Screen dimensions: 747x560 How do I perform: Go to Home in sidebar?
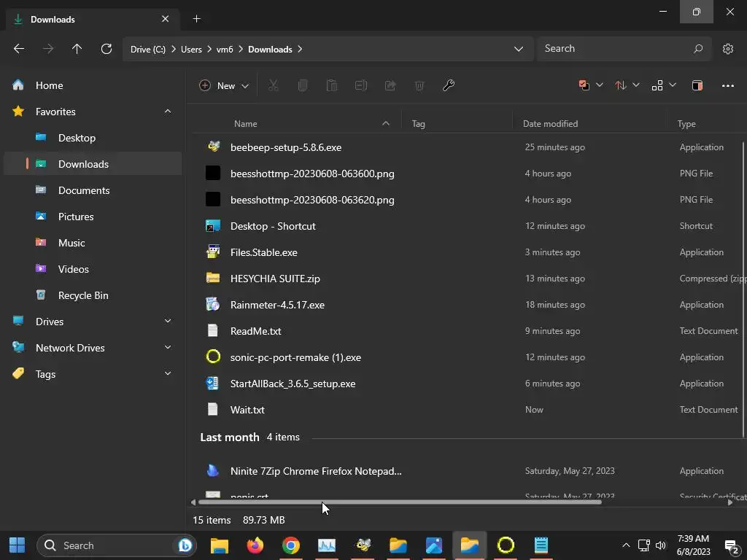(x=93, y=85)
